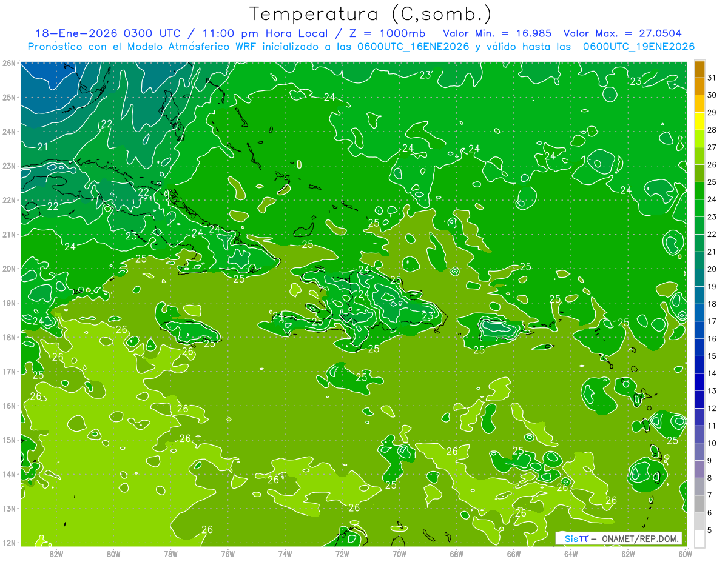The width and height of the screenshot is (728, 562).
Task: Pick the brown legend swatch above 31
Action: tap(699, 69)
